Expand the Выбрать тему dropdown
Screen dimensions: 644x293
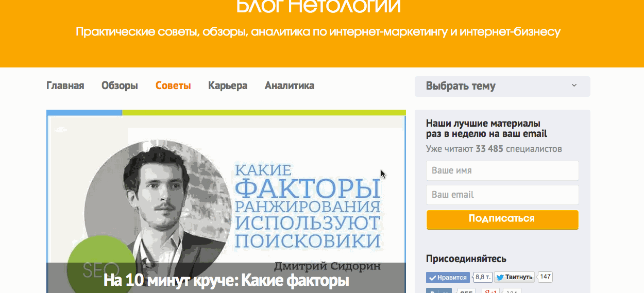502,87
